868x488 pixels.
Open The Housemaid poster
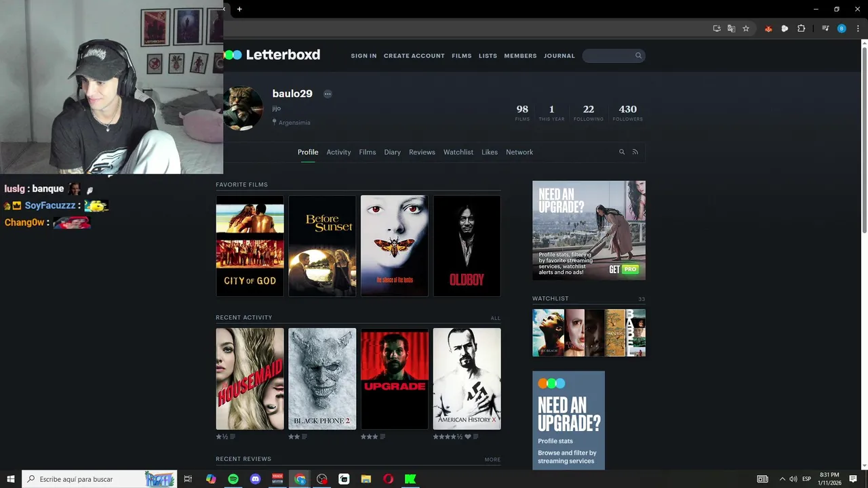250,379
